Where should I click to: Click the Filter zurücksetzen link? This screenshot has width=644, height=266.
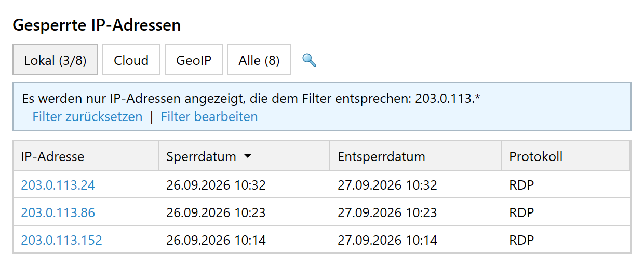[87, 116]
